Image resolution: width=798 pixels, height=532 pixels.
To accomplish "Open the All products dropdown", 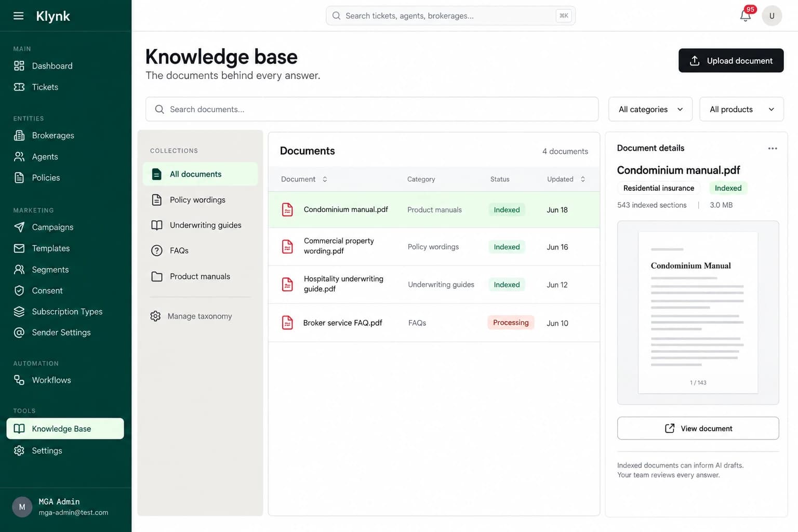I will (x=741, y=109).
